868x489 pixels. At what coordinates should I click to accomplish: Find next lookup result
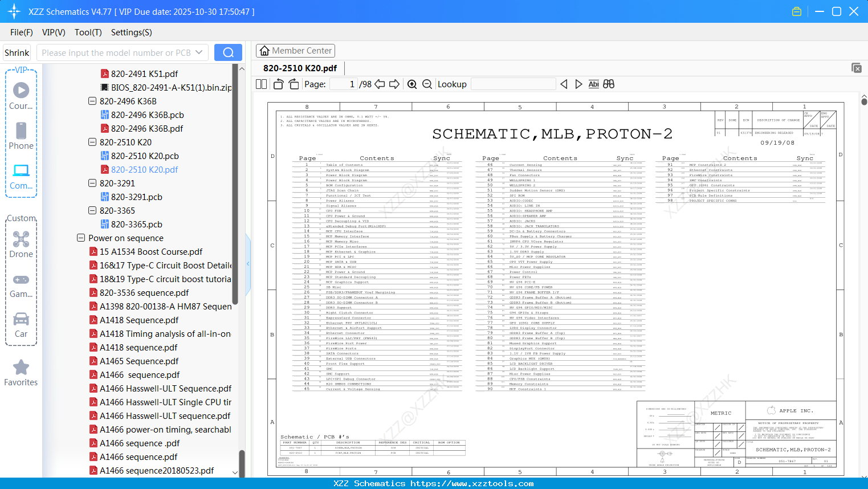click(x=578, y=84)
